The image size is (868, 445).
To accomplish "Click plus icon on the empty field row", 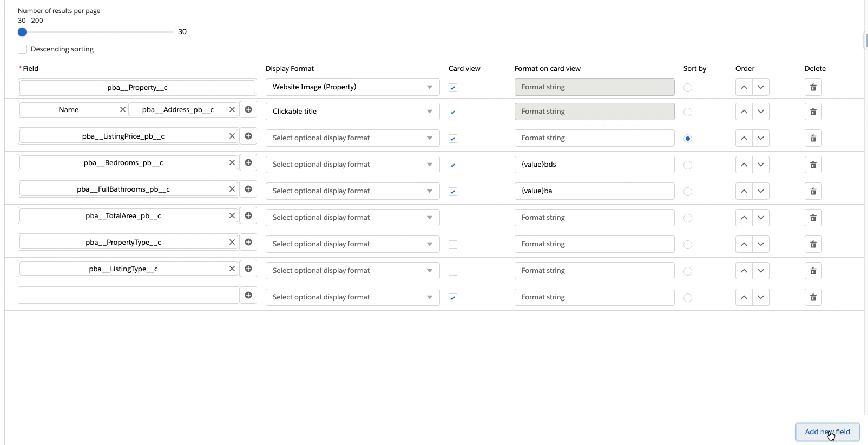I will click(x=248, y=295).
